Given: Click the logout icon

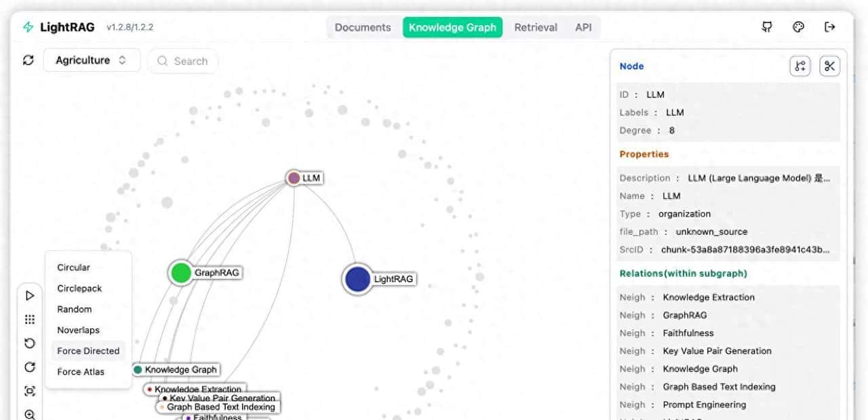Looking at the screenshot, I should click(x=829, y=27).
